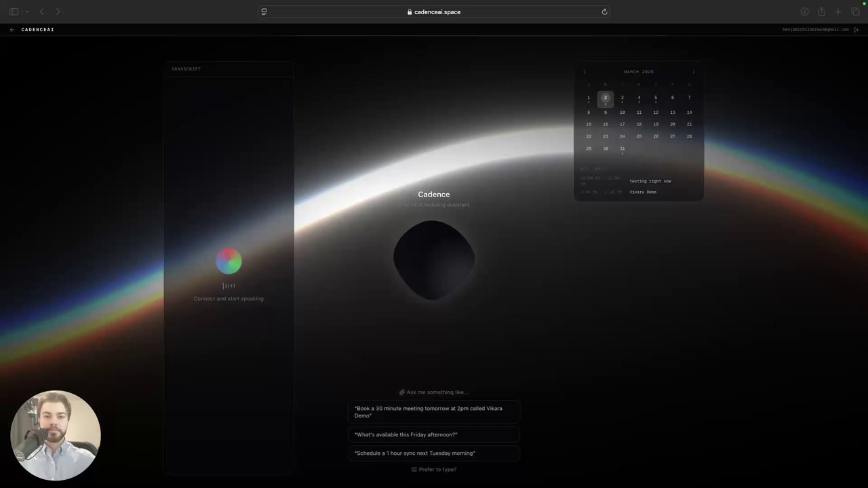Click the Safari share icon
Viewport: 868px width, 488px height.
pos(821,12)
